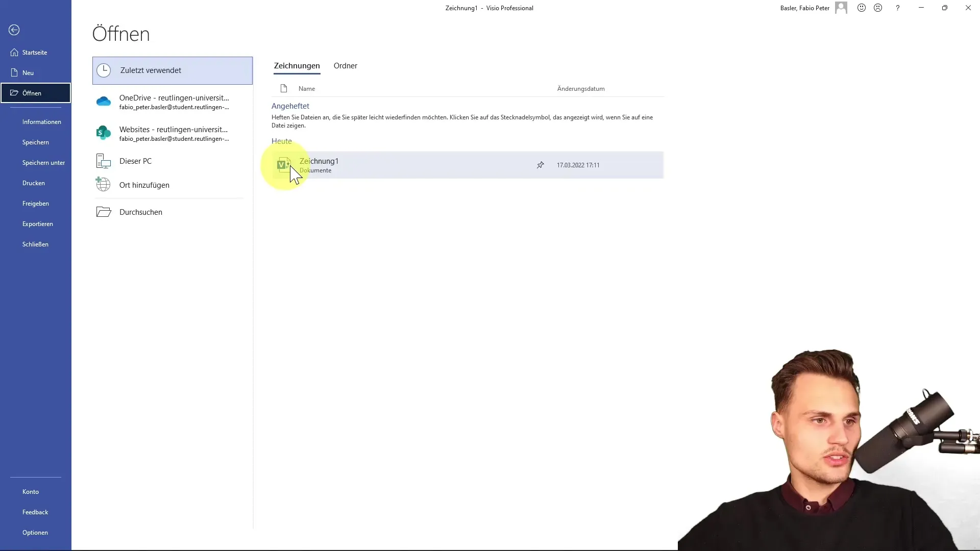Click the Ort hinzufügen icon

coord(103,185)
